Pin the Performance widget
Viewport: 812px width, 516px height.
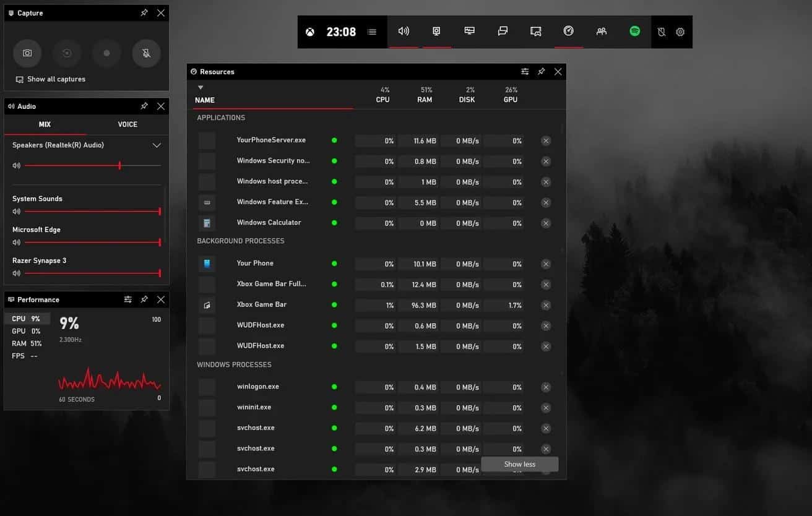pos(144,299)
